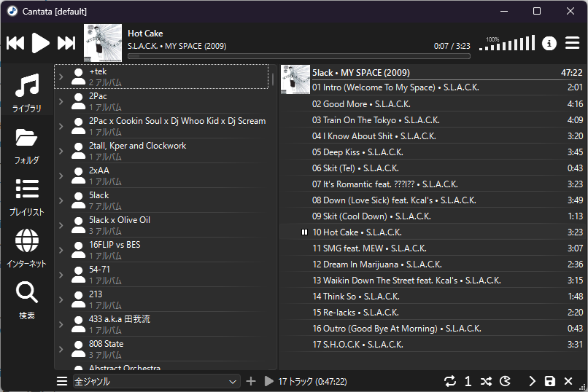
Task: Open the 全ジャンル genre dropdown
Action: coord(156,382)
